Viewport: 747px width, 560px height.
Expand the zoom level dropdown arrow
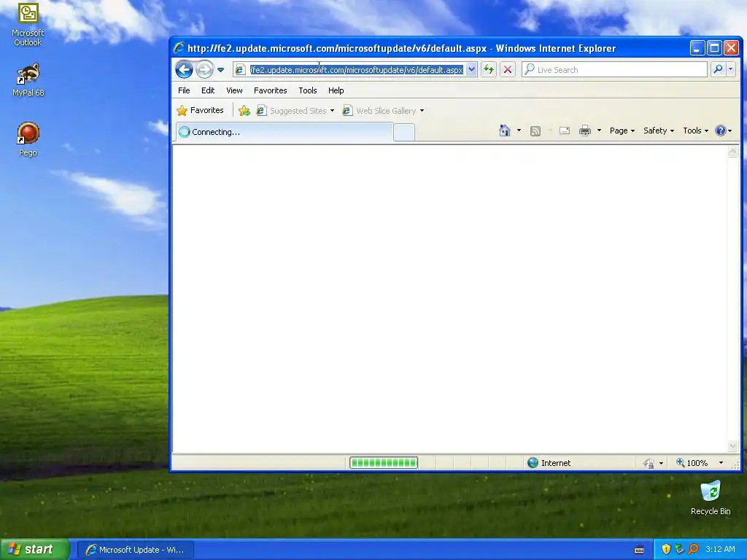721,463
